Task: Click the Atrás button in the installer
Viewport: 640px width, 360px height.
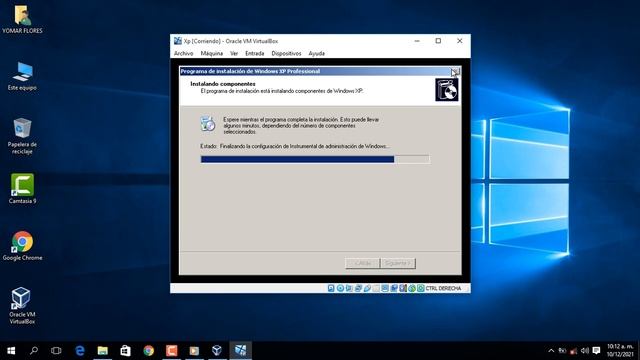Action: pos(362,263)
